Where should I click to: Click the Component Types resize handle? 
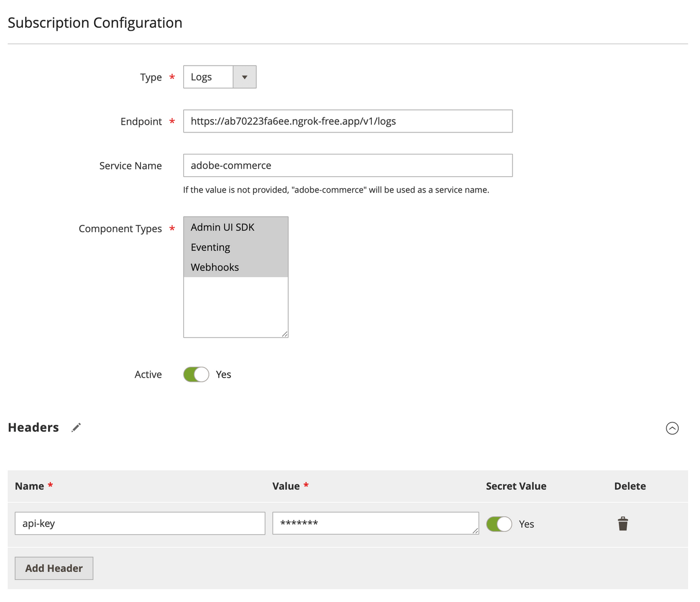(x=284, y=333)
